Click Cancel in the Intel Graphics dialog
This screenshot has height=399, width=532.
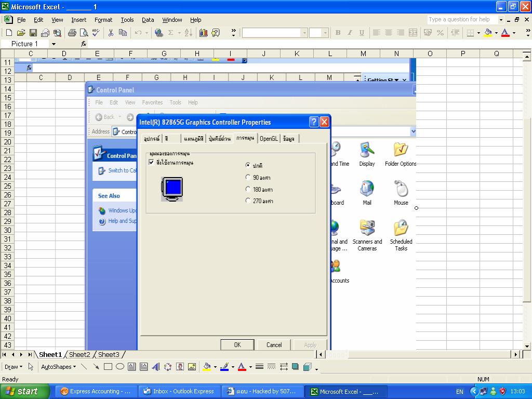pos(274,345)
